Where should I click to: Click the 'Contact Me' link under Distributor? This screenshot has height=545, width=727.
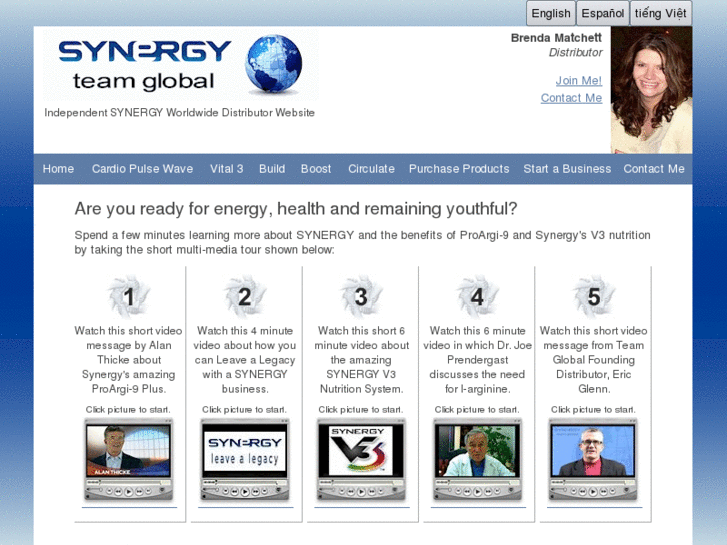pos(571,98)
